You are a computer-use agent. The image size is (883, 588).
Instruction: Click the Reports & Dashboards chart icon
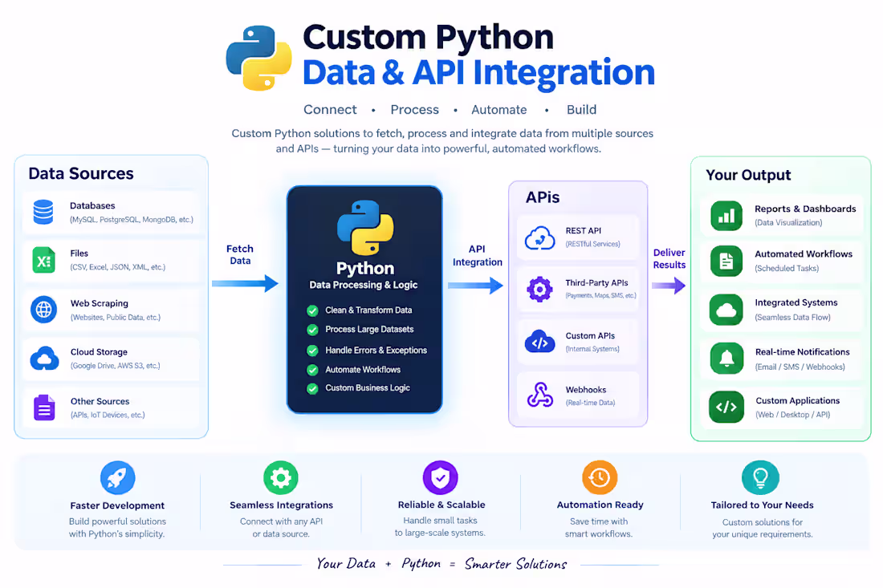[726, 216]
